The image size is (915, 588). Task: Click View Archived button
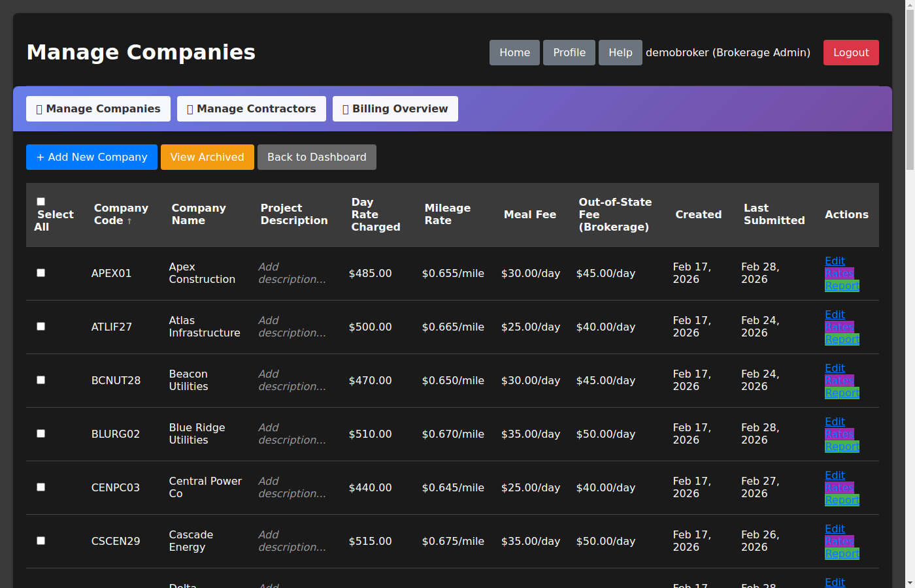click(207, 157)
